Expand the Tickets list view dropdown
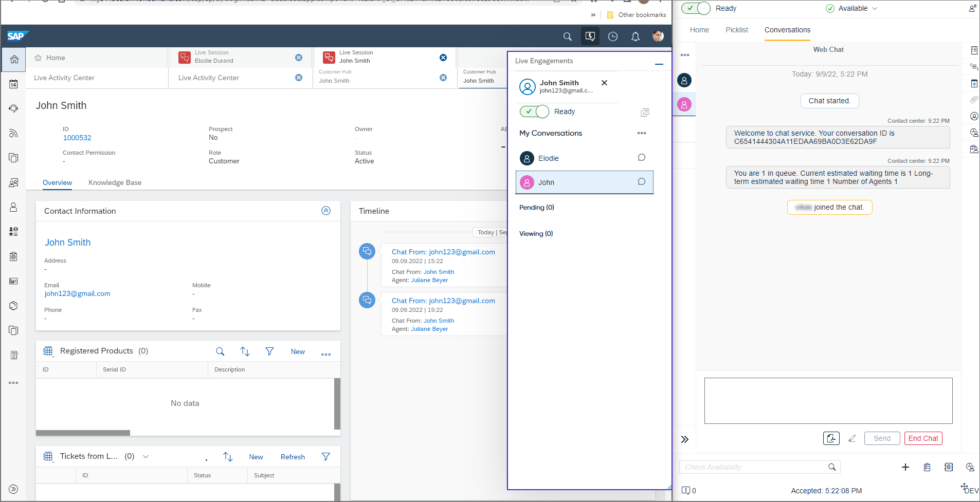Viewport: 980px width, 502px height. click(x=146, y=456)
